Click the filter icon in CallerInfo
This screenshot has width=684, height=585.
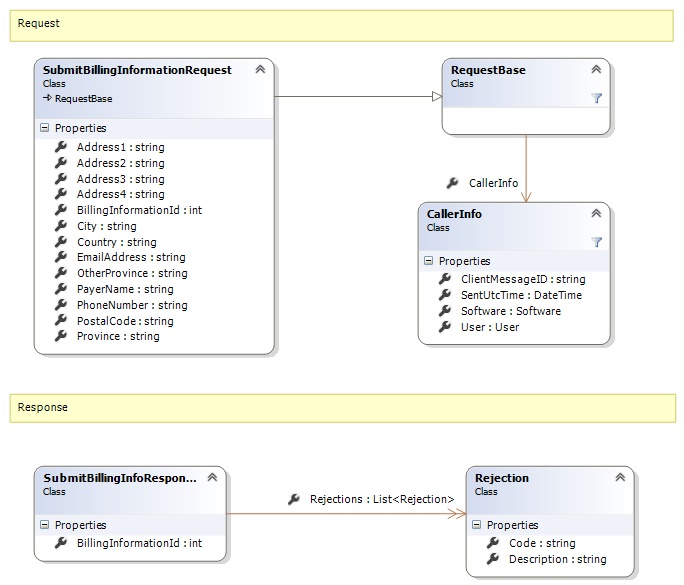click(x=596, y=241)
